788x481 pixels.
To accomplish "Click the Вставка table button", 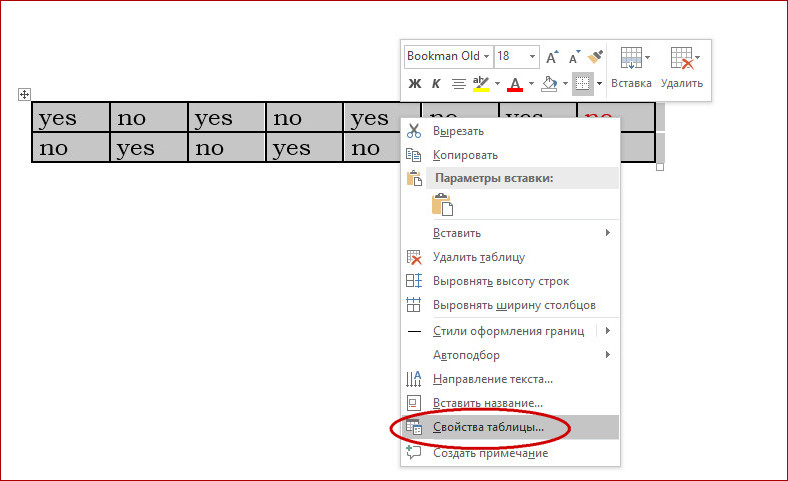I will coord(631,68).
